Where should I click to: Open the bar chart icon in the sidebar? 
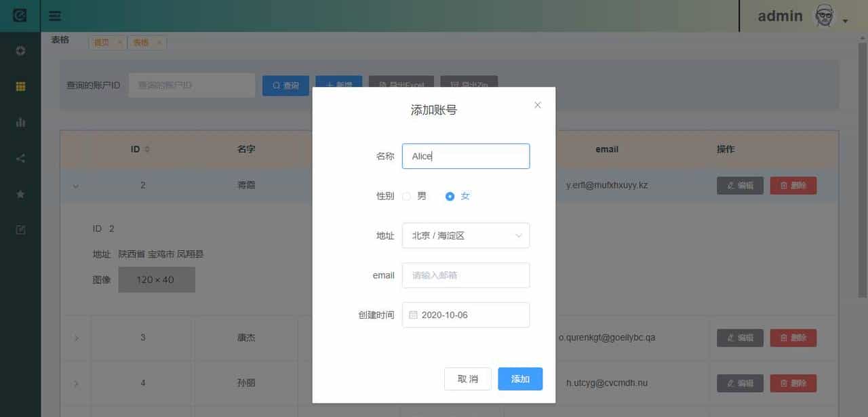[x=20, y=122]
